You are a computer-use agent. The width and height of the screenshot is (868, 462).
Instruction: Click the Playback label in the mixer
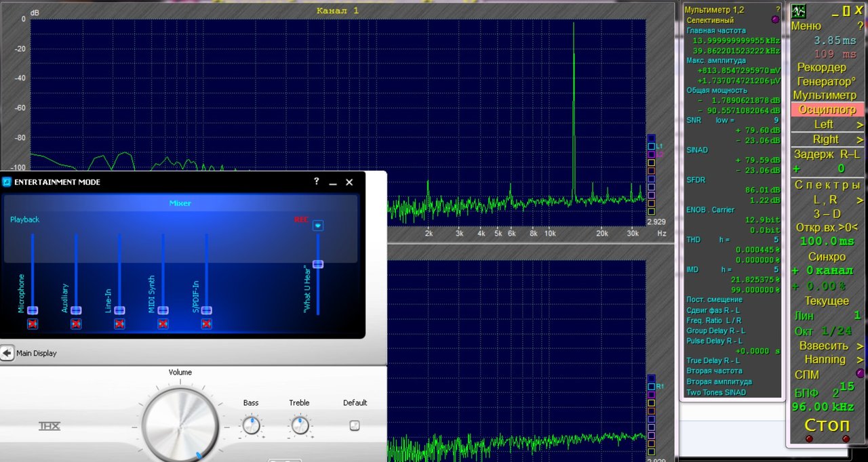pos(24,219)
